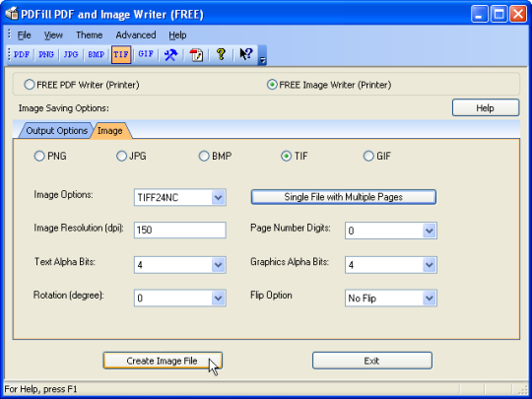Screen dimensions: 532x399
Task: Click the "Image Options:" label
Action: click(63, 195)
